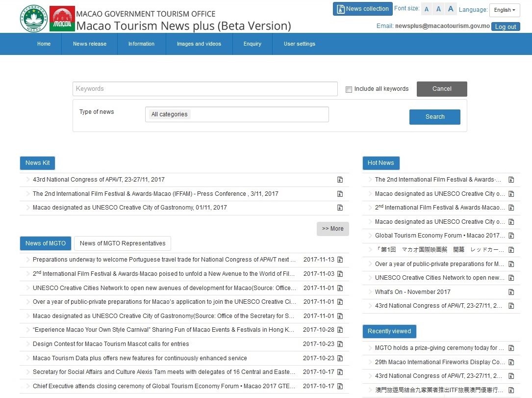Click collection icon beside What's On - November 2017
This screenshot has width=532, height=398.
[511, 292]
